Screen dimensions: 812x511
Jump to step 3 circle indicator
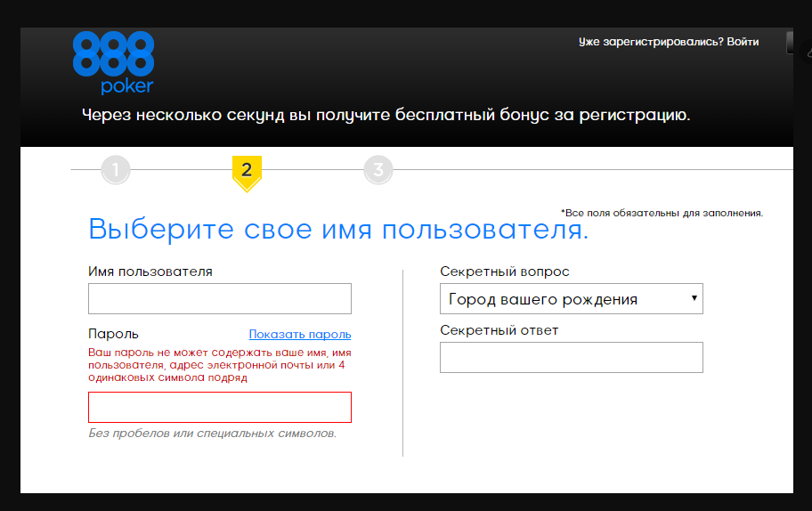378,169
